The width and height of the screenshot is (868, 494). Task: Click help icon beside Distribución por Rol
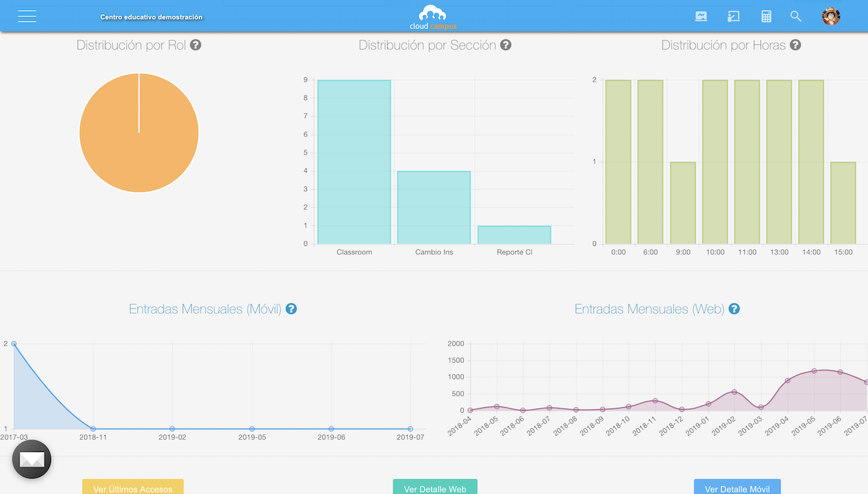coord(195,45)
